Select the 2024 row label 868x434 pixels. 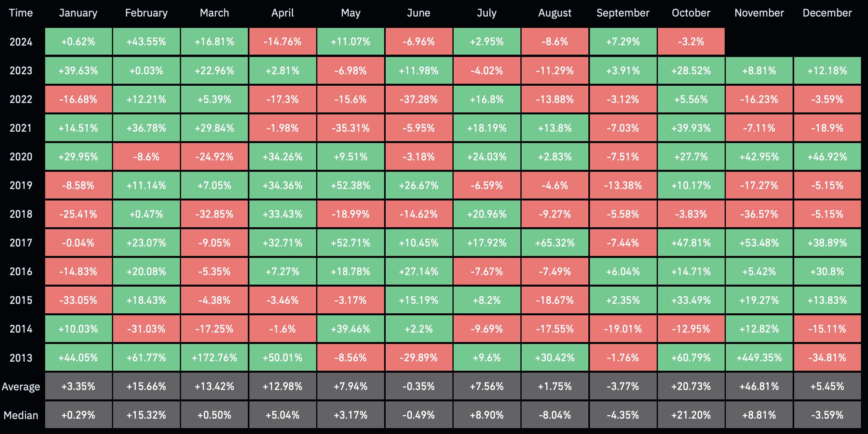click(x=21, y=42)
